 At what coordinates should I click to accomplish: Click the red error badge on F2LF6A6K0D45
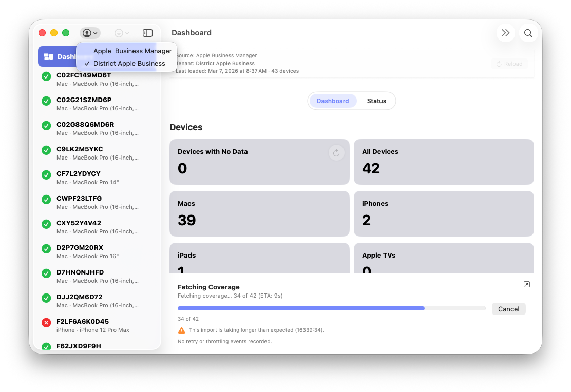(x=46, y=323)
